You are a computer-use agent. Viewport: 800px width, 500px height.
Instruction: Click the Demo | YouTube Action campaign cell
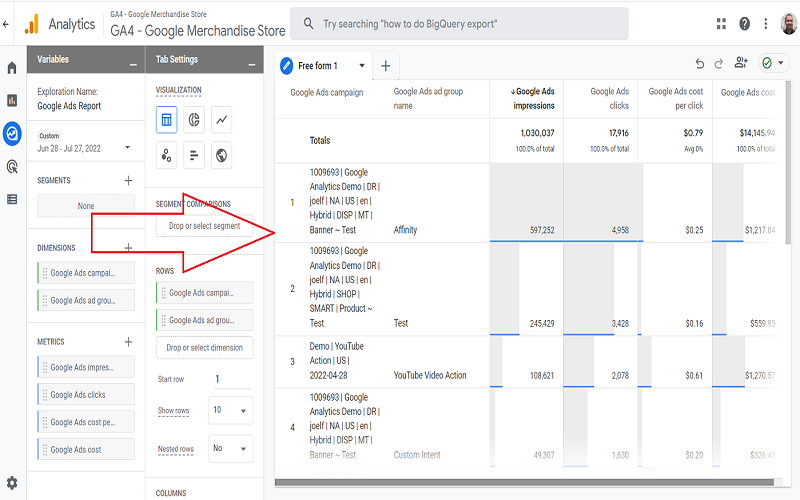point(336,361)
